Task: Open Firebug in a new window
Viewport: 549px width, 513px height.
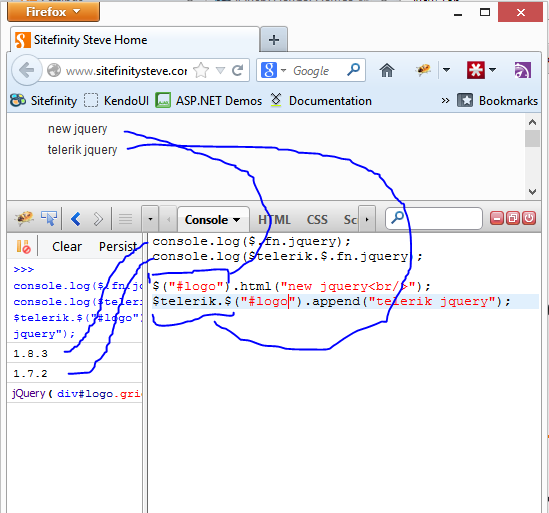Action: 513,218
